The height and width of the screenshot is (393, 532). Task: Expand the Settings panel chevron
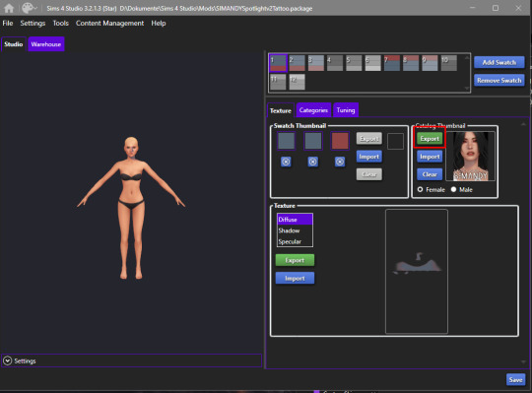pyautogui.click(x=8, y=360)
